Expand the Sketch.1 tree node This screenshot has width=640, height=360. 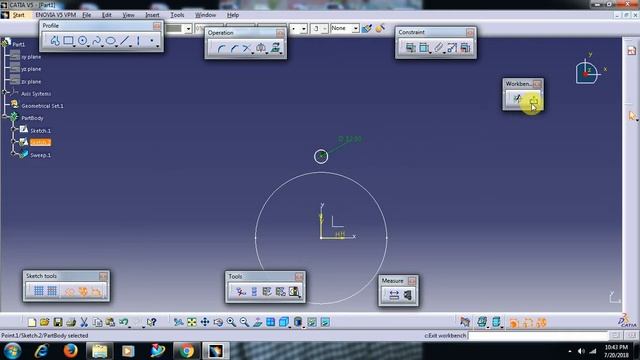click(14, 129)
